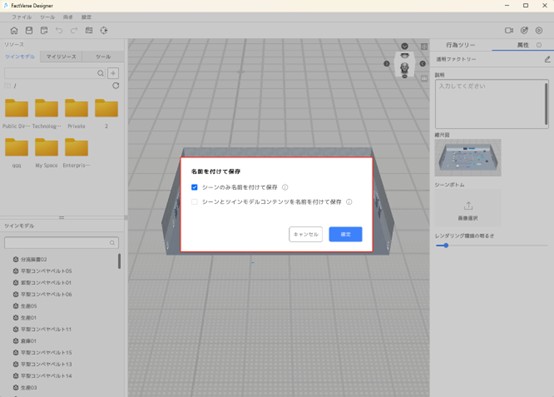Adjust the レンダリング brightness slider handle
The width and height of the screenshot is (554, 397).
(x=446, y=245)
